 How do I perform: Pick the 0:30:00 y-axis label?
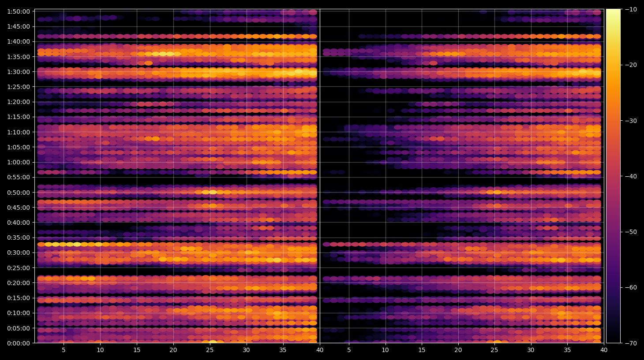coord(19,252)
